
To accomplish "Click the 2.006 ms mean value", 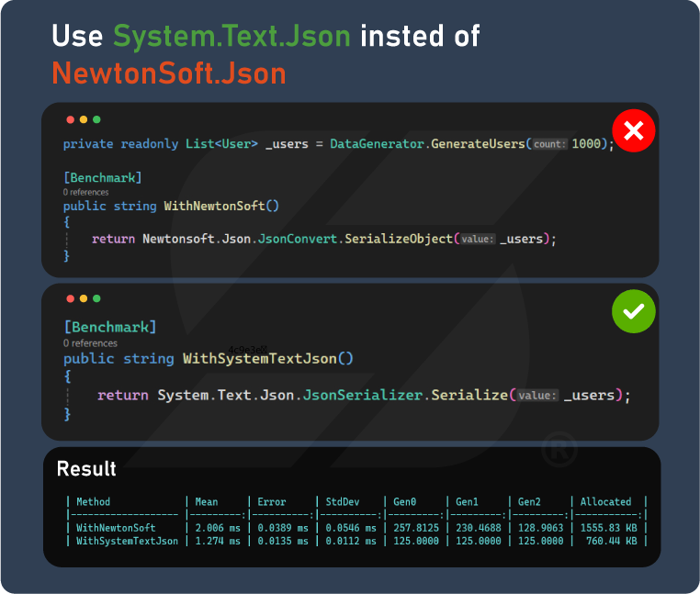I will pos(218,528).
